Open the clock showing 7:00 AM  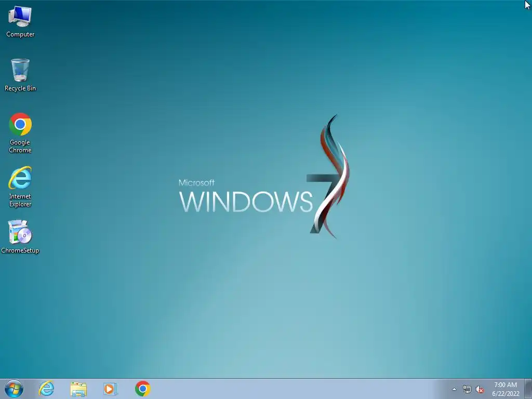(506, 389)
